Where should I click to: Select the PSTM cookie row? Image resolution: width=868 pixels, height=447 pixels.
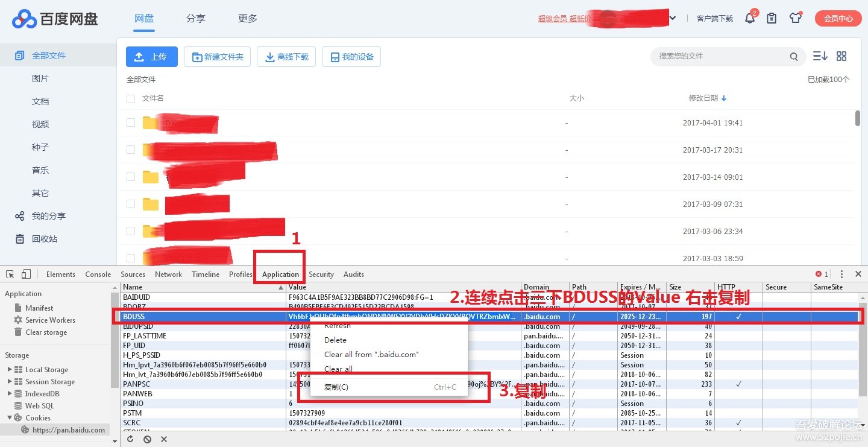coord(488,413)
